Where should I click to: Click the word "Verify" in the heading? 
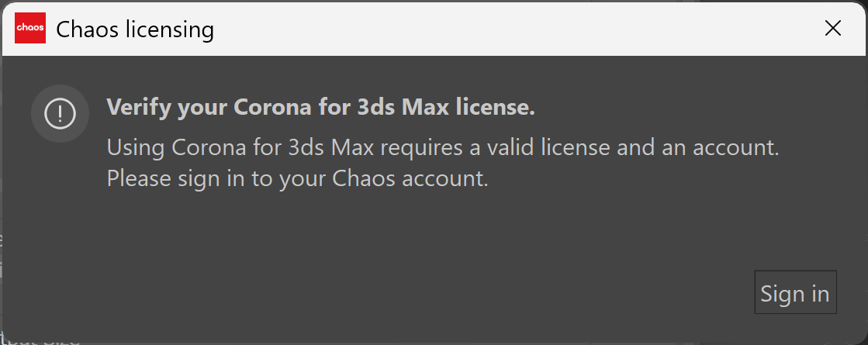coord(139,107)
